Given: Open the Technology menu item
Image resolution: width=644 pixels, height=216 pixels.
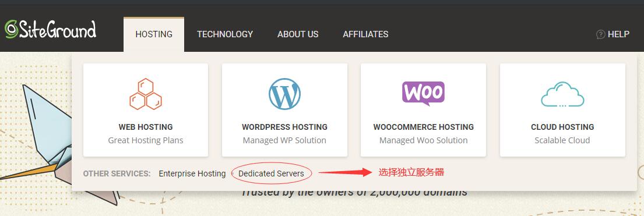Looking at the screenshot, I should point(224,34).
